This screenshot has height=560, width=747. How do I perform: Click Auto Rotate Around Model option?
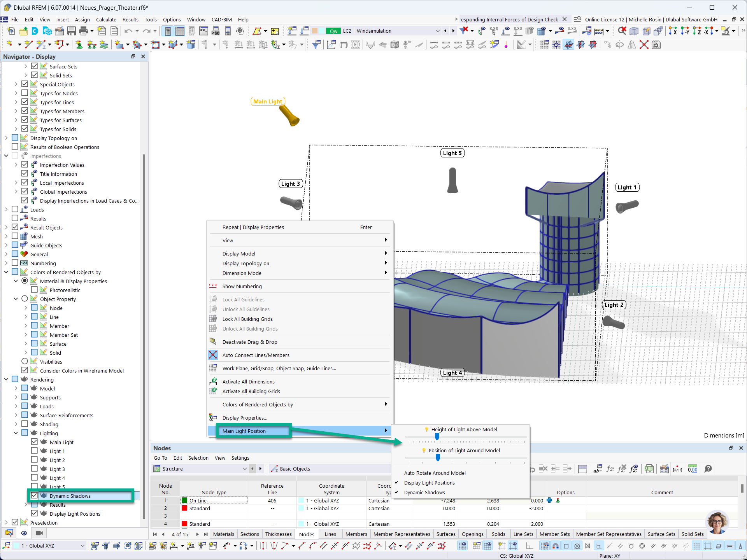pos(435,473)
